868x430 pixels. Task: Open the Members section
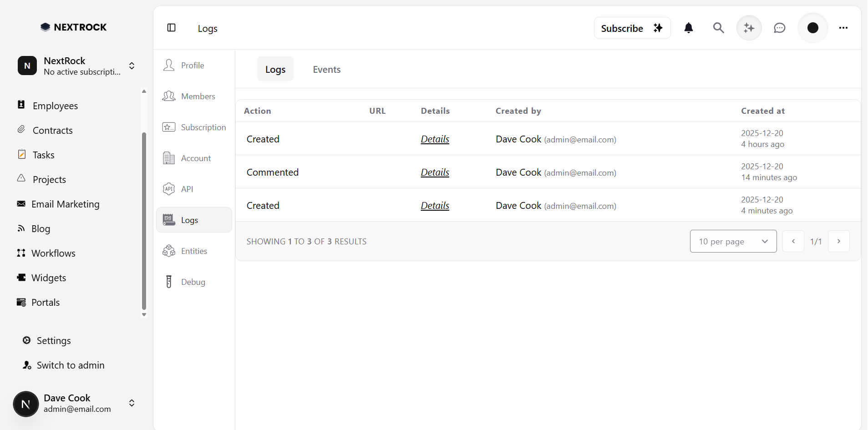pos(193,96)
